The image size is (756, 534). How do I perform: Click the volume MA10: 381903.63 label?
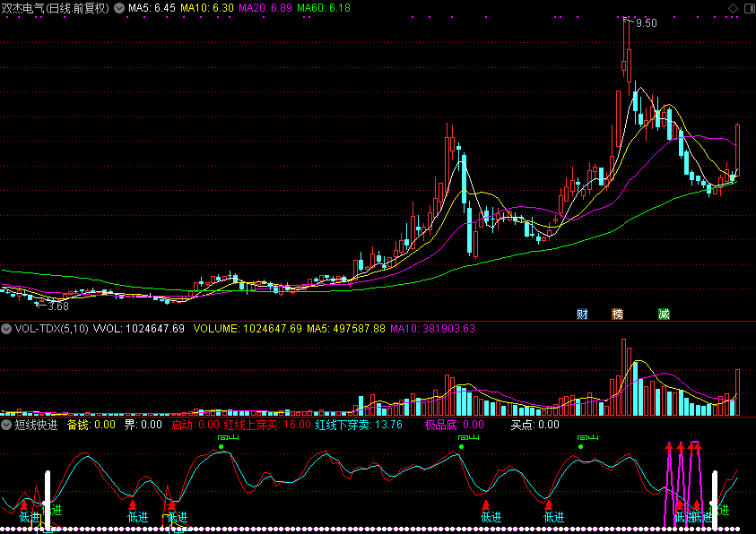tap(432, 329)
